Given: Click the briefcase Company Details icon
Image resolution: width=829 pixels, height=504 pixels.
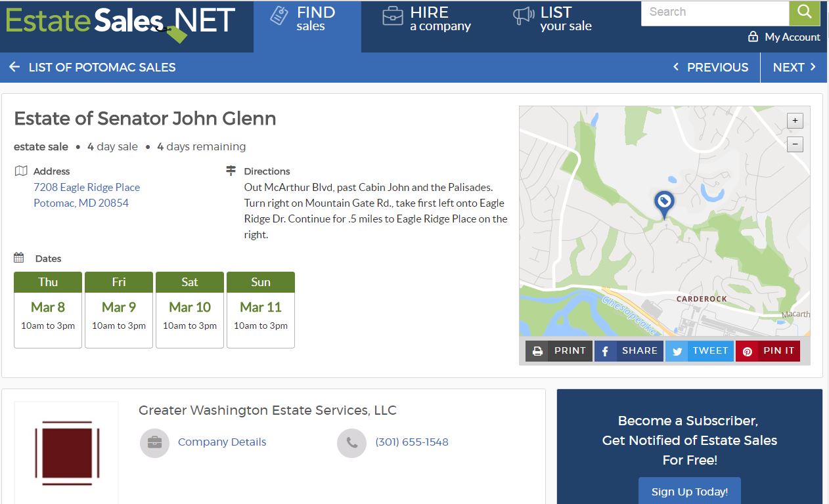Looking at the screenshot, I should tap(155, 442).
